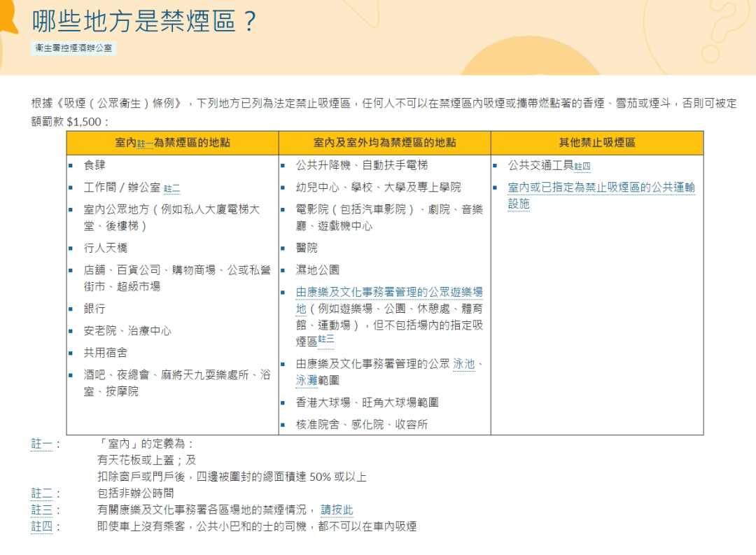Open the 請按此 link in 註三 description
The height and width of the screenshot is (555, 756).
coord(337,509)
